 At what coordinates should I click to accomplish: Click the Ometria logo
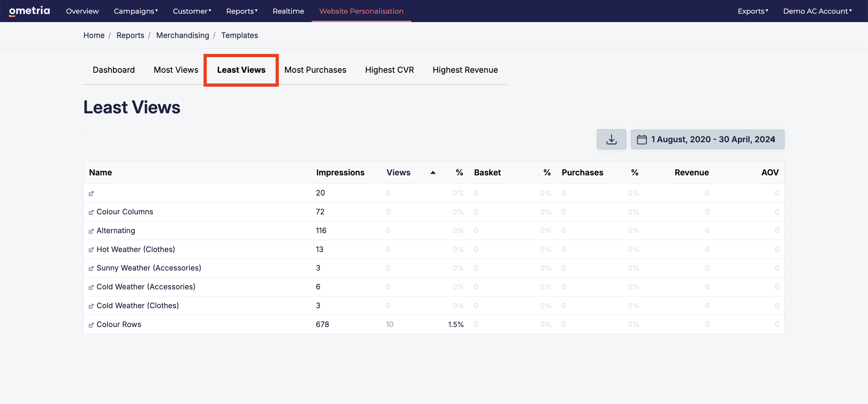coord(29,11)
